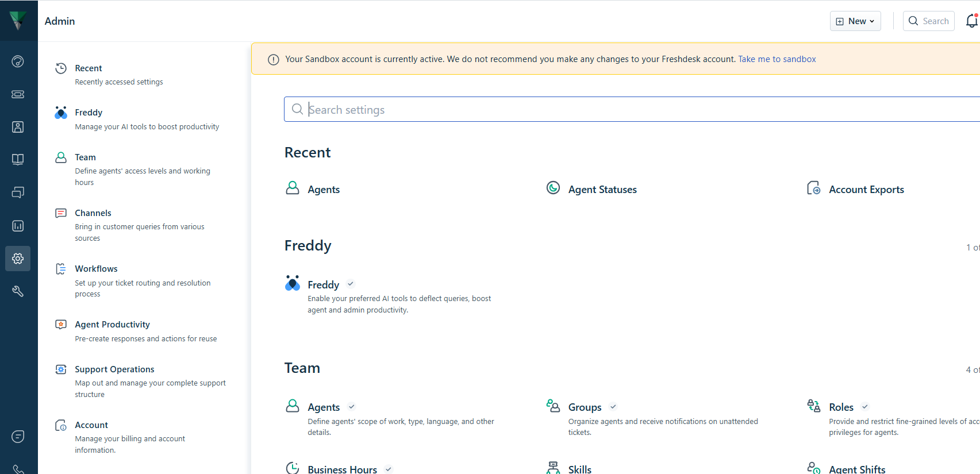Expand the chevron beside Freddy setting
The height and width of the screenshot is (474, 980).
pos(351,284)
